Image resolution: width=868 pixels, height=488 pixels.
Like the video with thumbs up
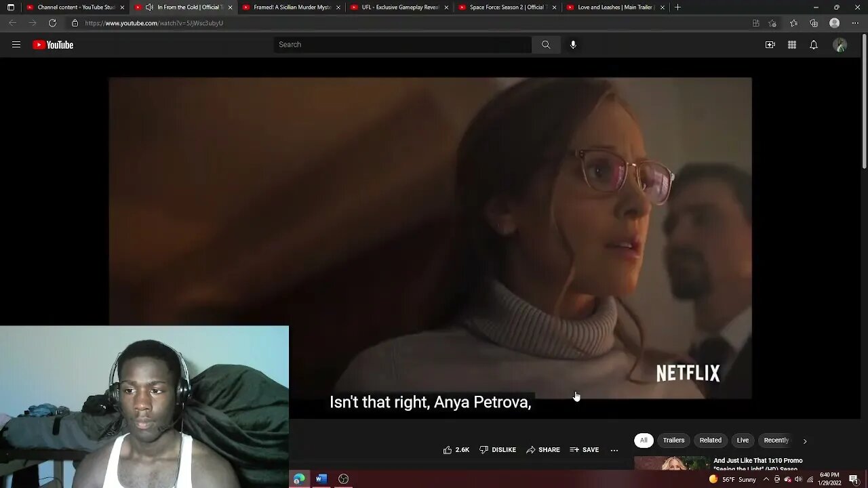[x=456, y=449]
